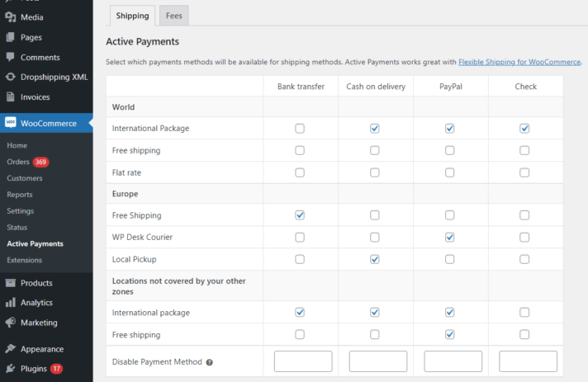
Task: Enable Check for World Flat rate
Action: coord(524,172)
